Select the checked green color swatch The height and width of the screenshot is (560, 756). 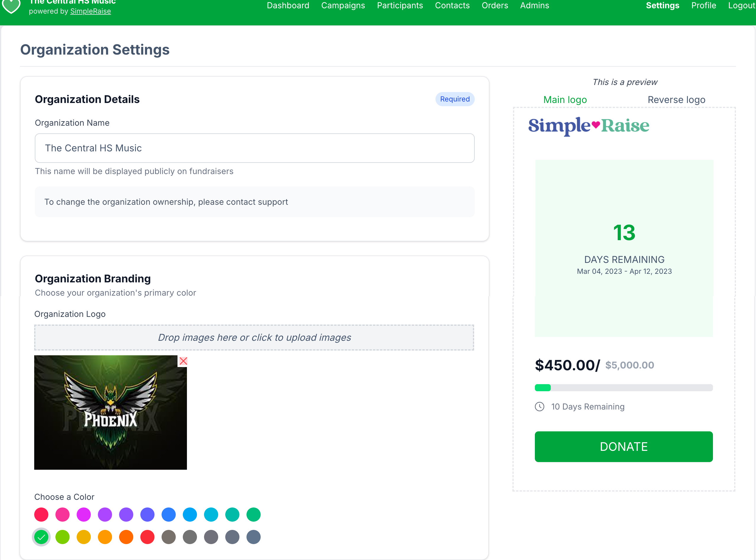point(41,537)
